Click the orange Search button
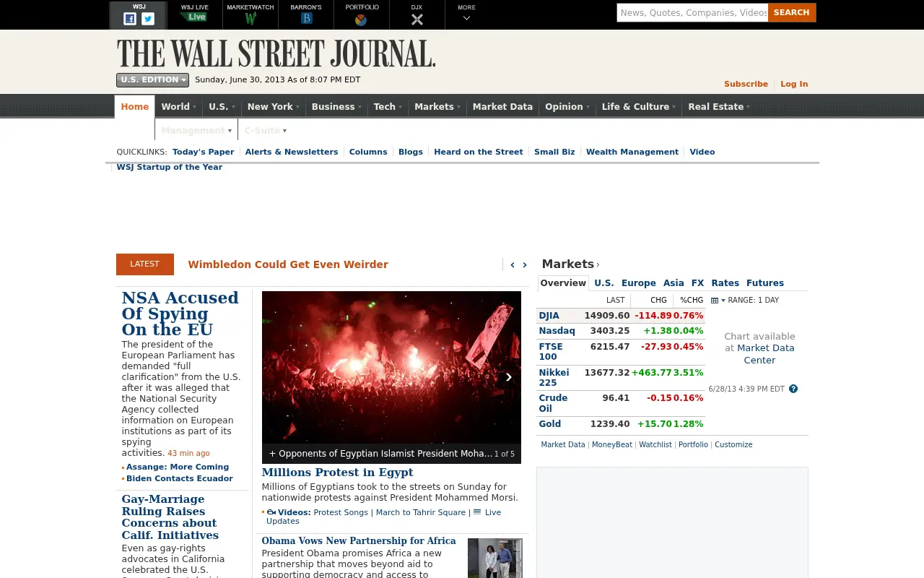 click(792, 12)
